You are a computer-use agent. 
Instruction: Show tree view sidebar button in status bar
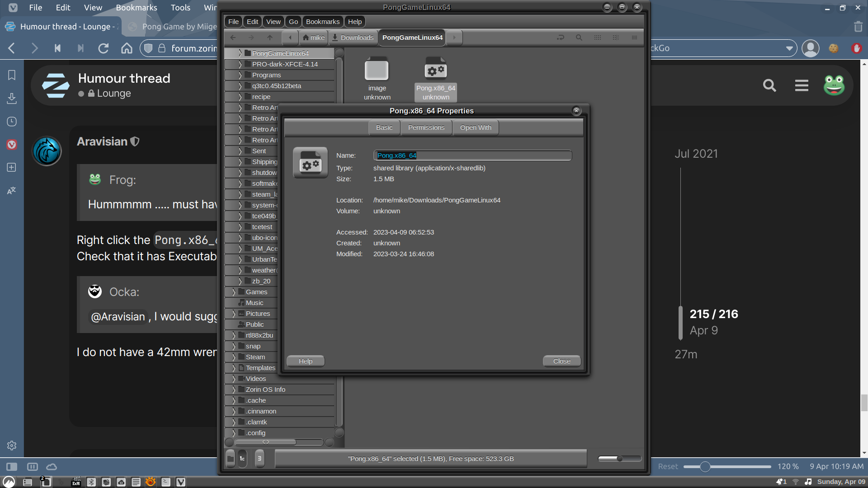tap(243, 459)
